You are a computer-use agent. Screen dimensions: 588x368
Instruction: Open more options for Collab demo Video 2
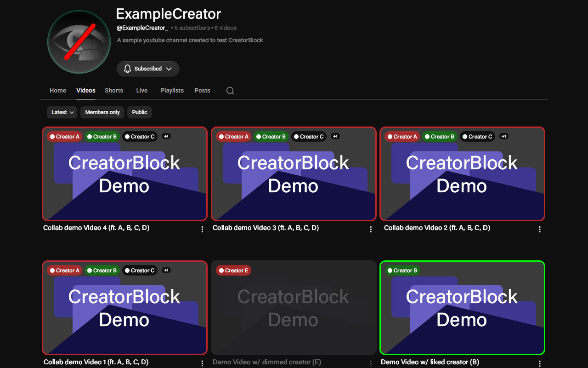click(540, 229)
